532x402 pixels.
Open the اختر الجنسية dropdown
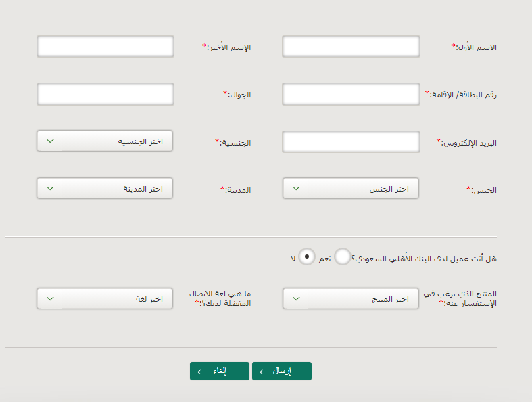[105, 141]
